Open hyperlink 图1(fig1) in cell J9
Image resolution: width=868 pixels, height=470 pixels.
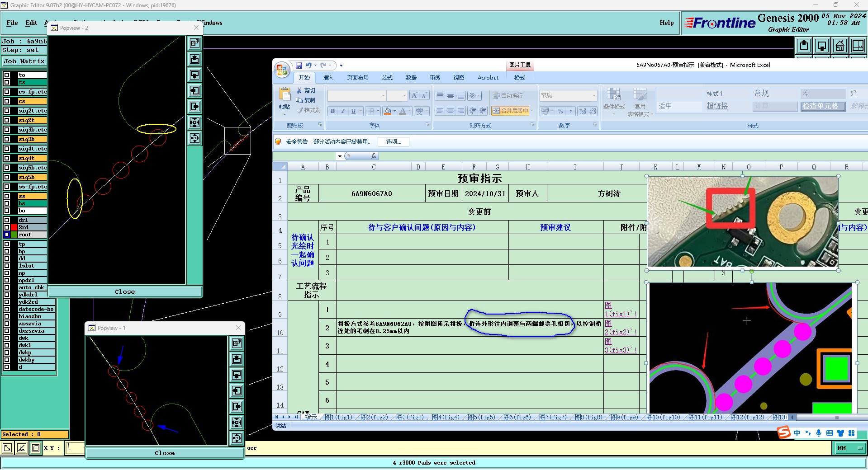click(621, 310)
